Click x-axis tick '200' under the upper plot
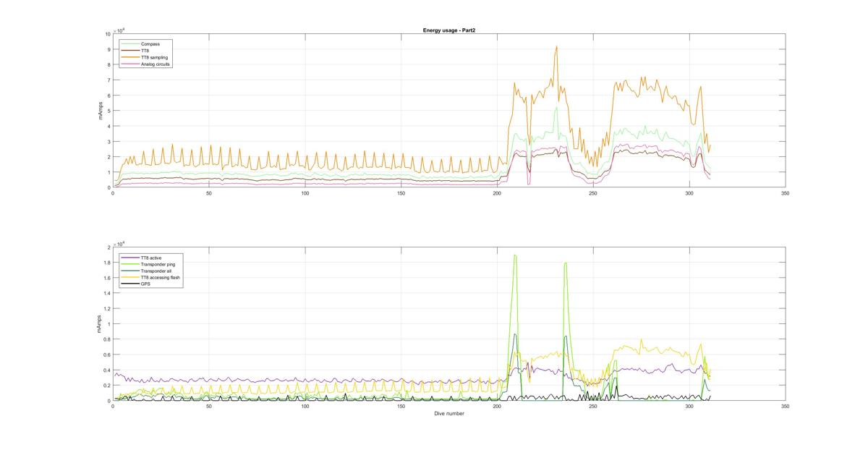This screenshot has height=450, width=868. coord(497,193)
